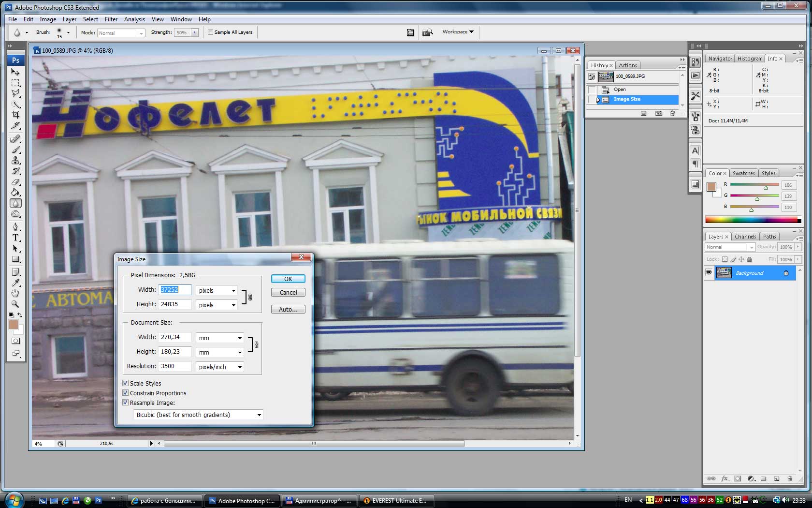The image size is (812, 508).
Task: Select the Move tool
Action: [15, 72]
